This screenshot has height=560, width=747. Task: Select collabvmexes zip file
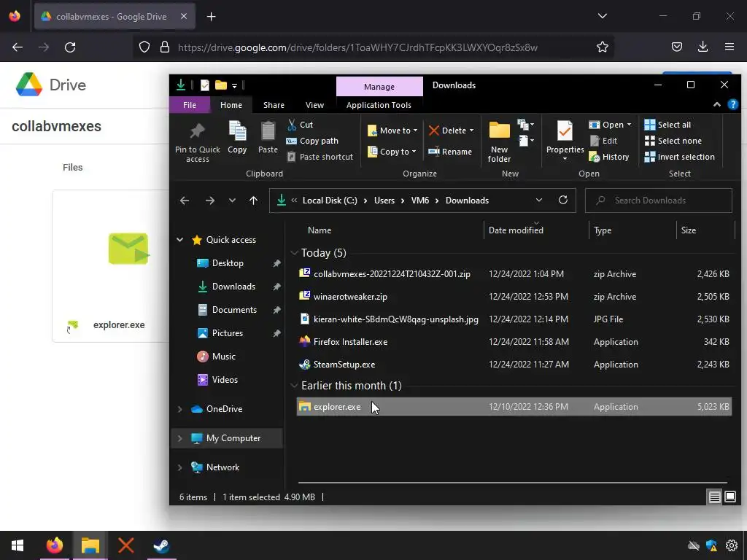tap(514, 274)
